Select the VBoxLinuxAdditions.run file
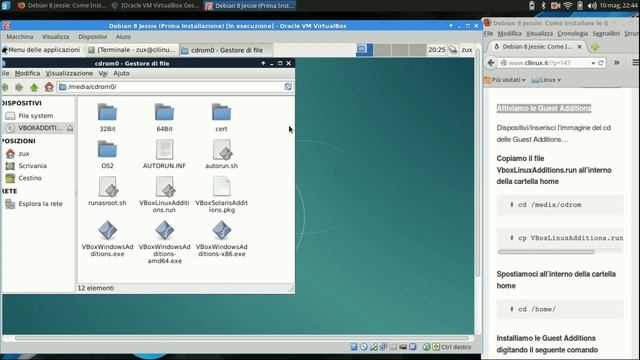 164,194
